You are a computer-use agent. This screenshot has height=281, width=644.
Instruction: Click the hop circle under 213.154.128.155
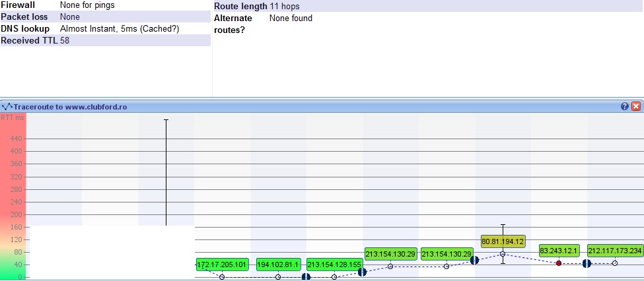point(334,277)
